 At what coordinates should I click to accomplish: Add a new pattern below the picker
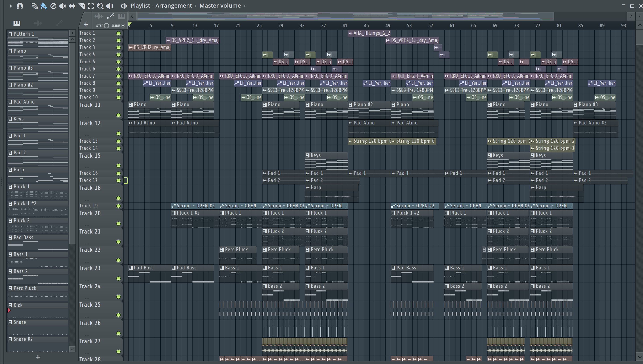pyautogui.click(x=38, y=357)
